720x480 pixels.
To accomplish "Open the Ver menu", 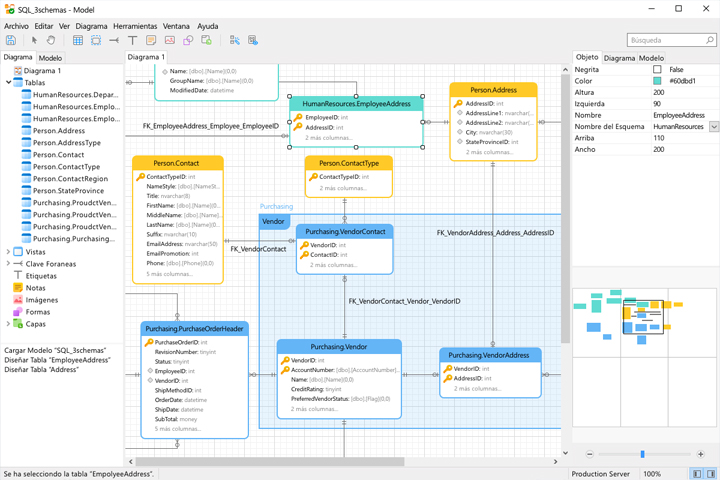I will click(x=64, y=26).
